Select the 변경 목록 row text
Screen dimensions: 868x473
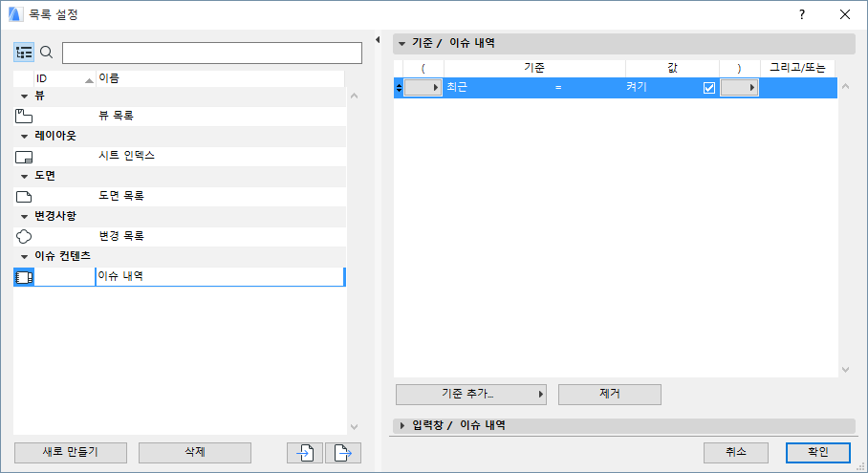pos(121,236)
